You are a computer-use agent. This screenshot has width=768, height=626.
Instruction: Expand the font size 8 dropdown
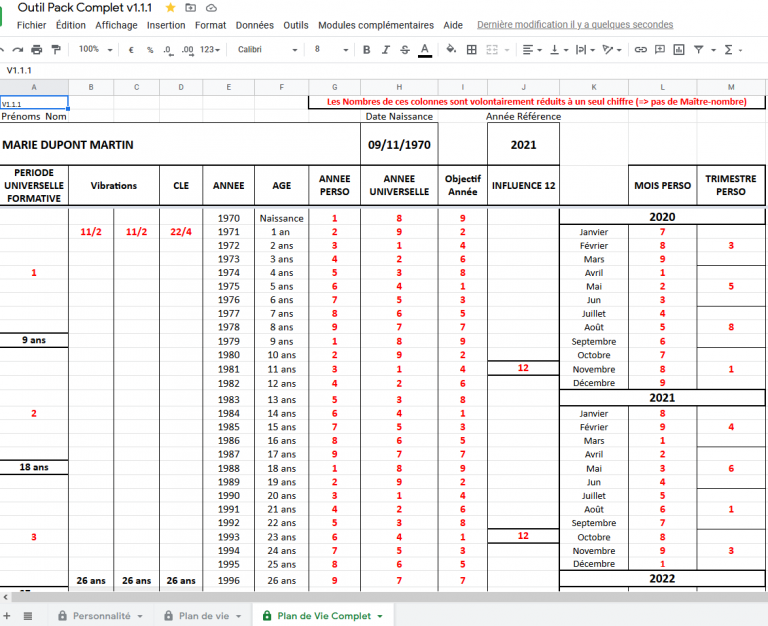(330, 49)
